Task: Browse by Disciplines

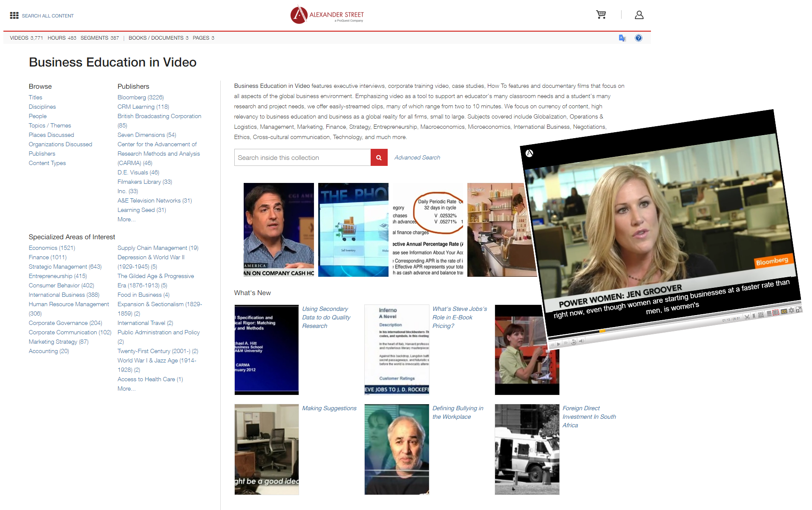Action: point(42,107)
